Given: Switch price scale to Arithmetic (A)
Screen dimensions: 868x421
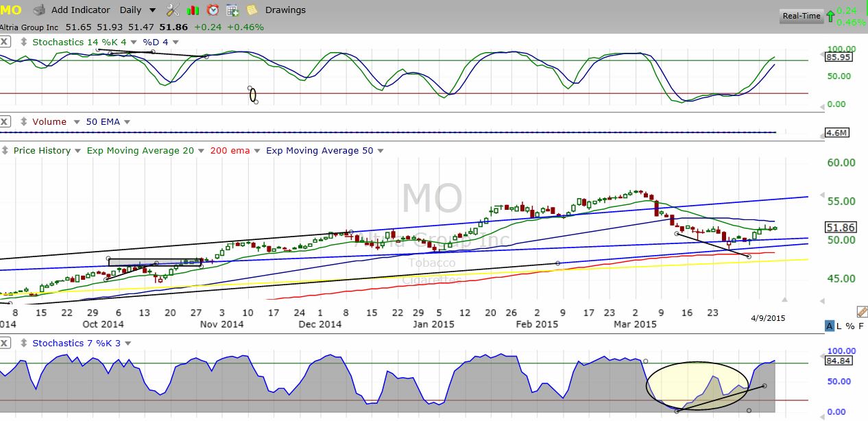Looking at the screenshot, I should coord(830,326).
